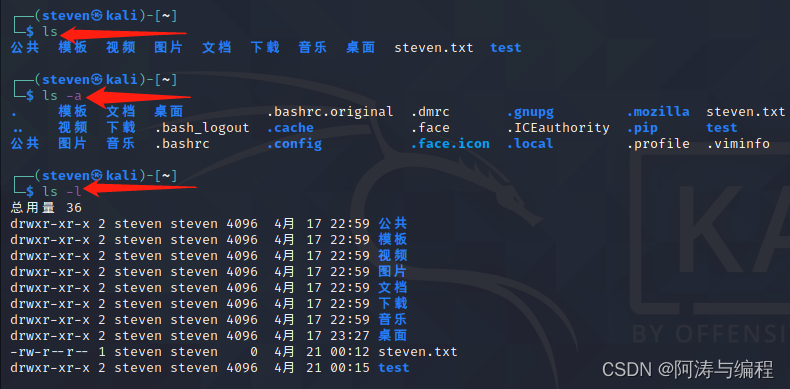
Task: Click the .pip directory name
Action: pos(642,128)
